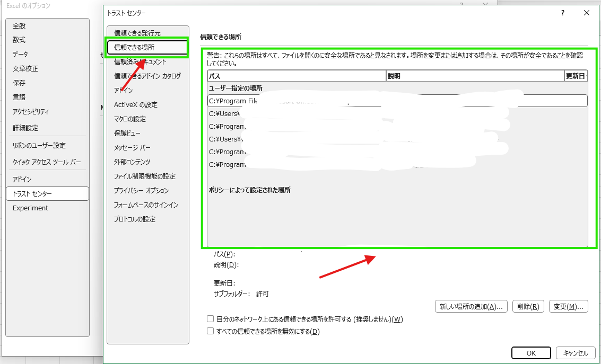Confirm settings with the OK button
The image size is (601, 364).
pos(530,353)
